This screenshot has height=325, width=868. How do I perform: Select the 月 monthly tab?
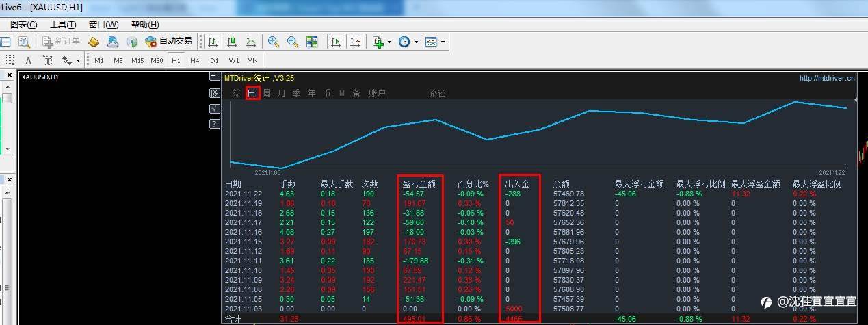click(282, 93)
